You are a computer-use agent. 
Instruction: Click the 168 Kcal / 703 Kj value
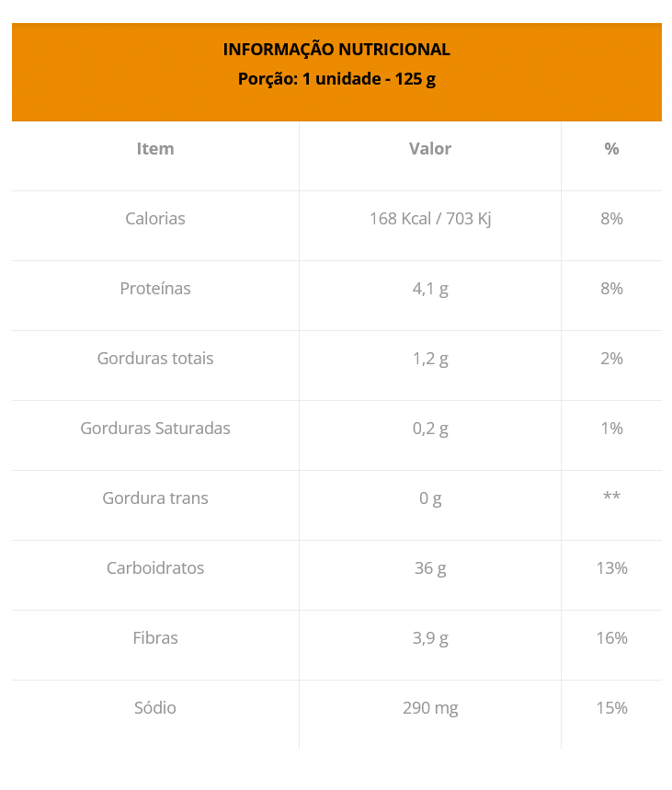pyautogui.click(x=430, y=219)
